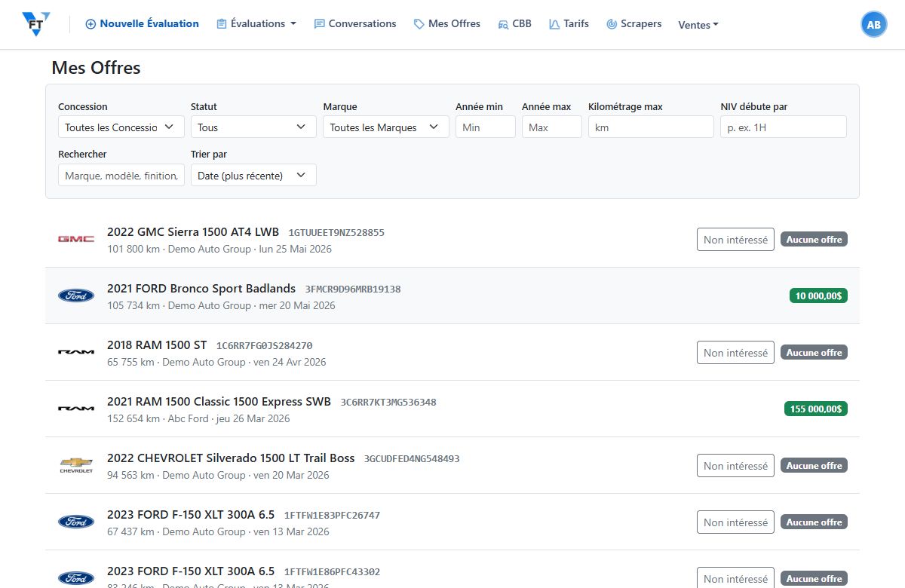This screenshot has height=588, width=905.
Task: Open the Tarifs page
Action: coord(569,24)
